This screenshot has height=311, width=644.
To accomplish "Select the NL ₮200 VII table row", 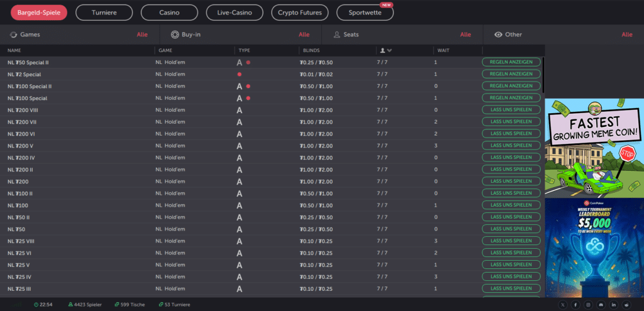I will (x=272, y=123).
